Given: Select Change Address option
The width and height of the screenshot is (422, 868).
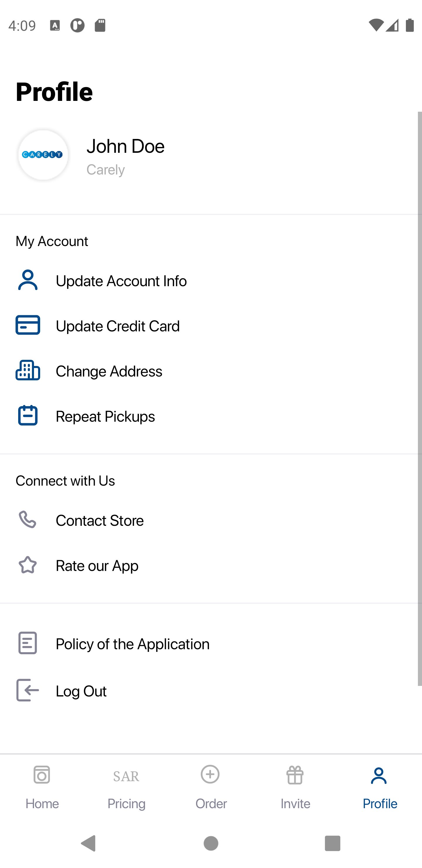Looking at the screenshot, I should tap(109, 371).
